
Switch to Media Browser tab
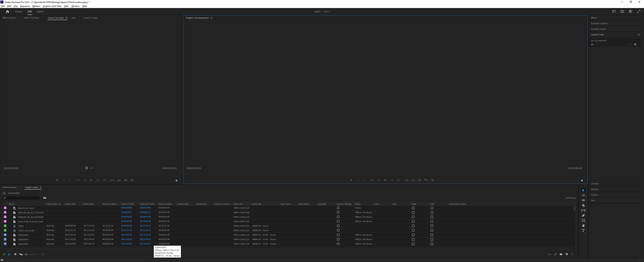pos(10,188)
